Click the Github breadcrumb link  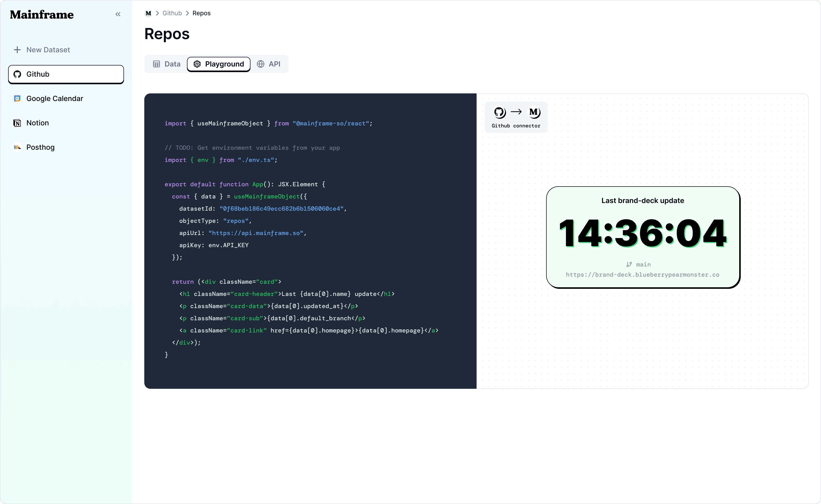click(172, 13)
